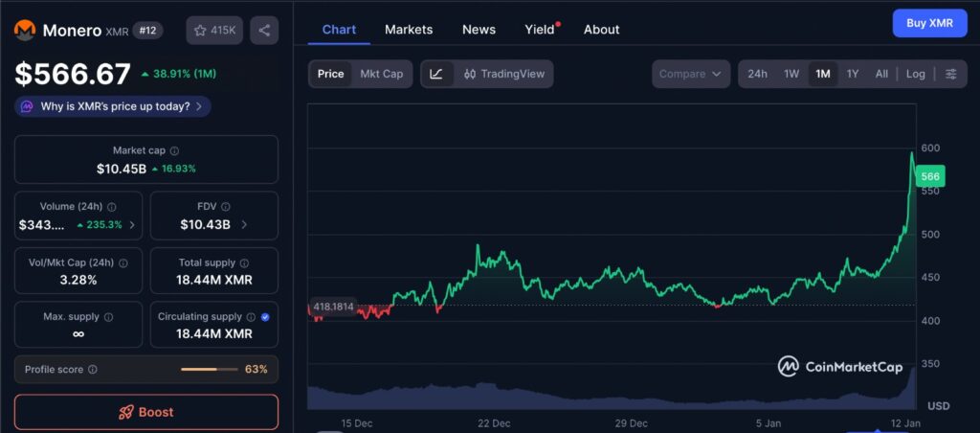Open 'Why is XMR's price up today?'
Screen dimensions: 980x433
(113, 106)
